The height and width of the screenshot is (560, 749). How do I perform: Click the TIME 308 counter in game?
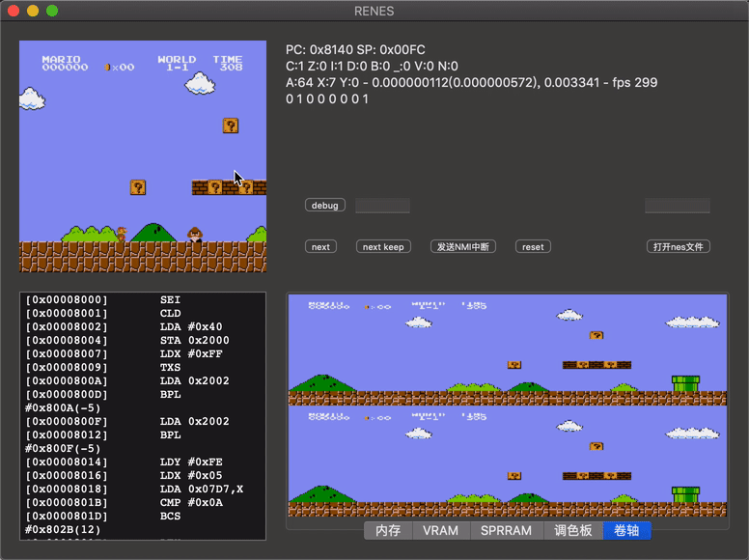click(228, 63)
